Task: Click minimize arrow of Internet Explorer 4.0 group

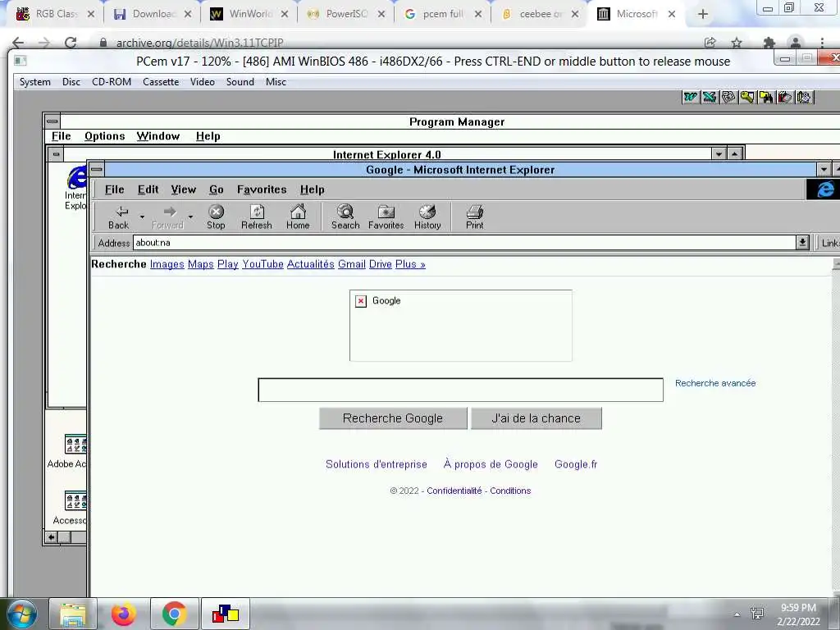Action: tap(719, 154)
